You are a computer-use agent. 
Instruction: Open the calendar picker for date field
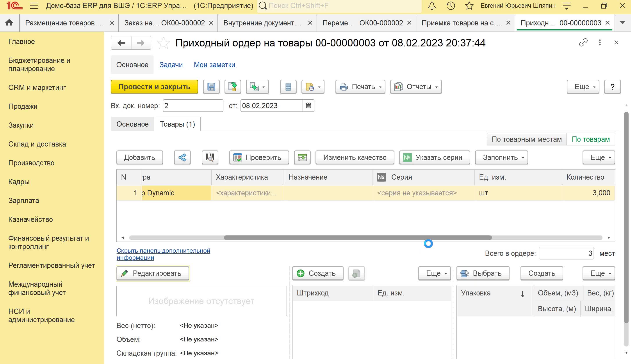point(308,106)
